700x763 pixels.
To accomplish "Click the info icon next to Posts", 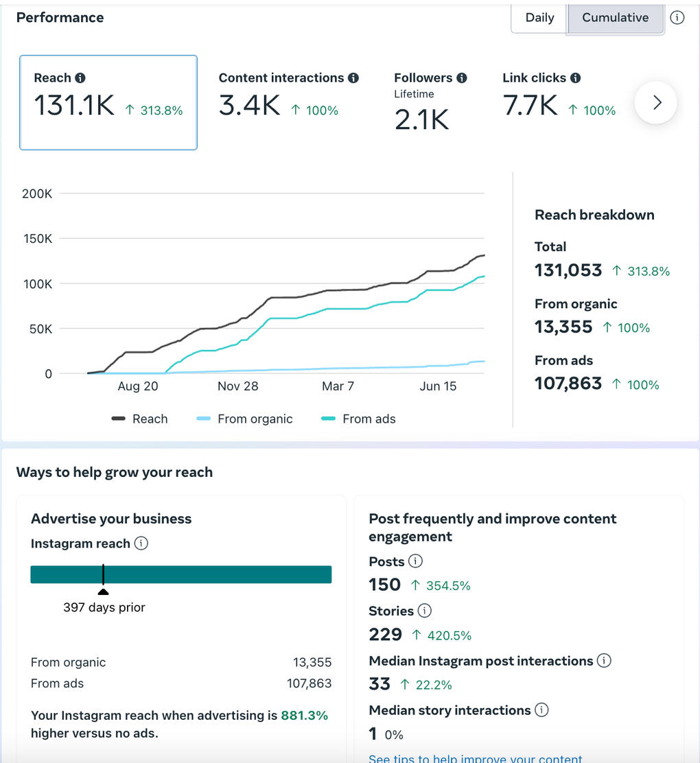I will click(415, 561).
